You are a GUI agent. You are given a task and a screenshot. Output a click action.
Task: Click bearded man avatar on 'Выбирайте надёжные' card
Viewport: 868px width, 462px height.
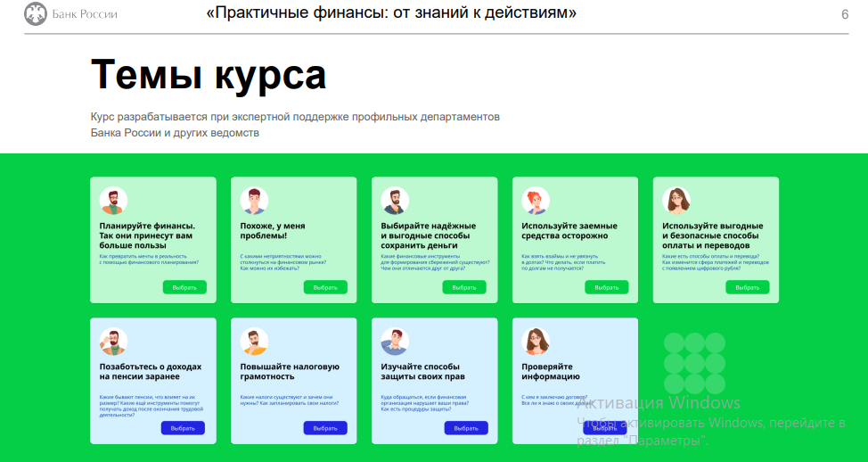click(395, 201)
